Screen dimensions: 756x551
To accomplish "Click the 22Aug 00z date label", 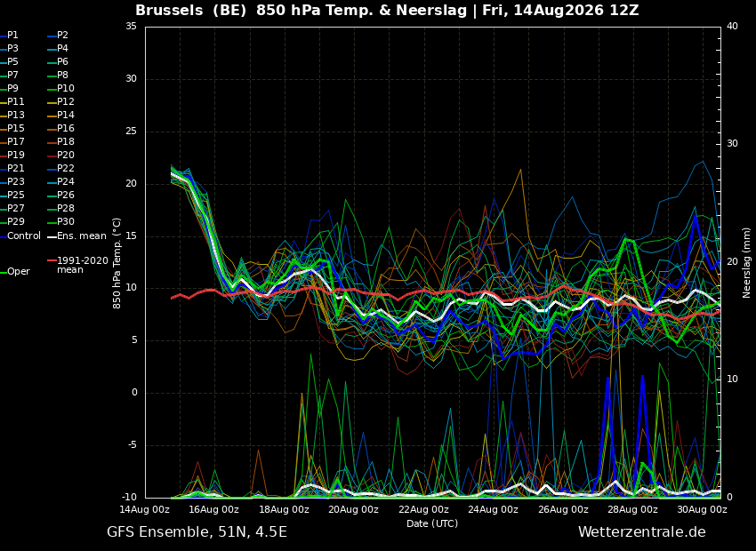I will tap(423, 509).
